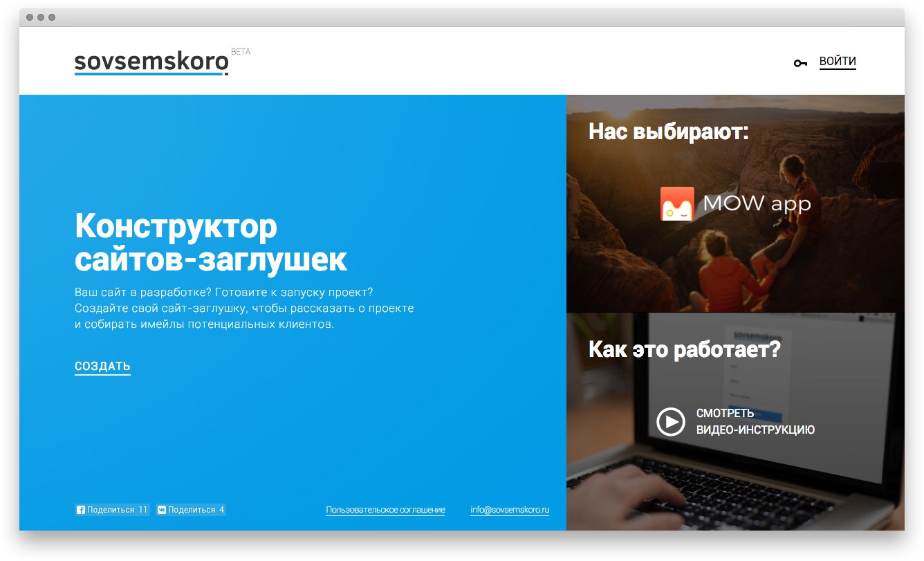Click the Нас выбирают: heading
Image resolution: width=924 pixels, height=561 pixels.
pos(668,131)
